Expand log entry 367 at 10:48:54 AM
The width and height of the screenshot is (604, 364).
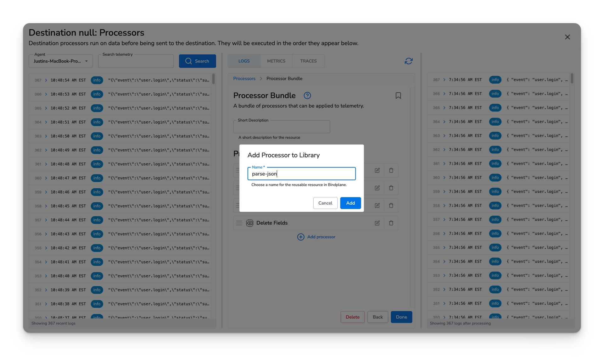click(46, 80)
